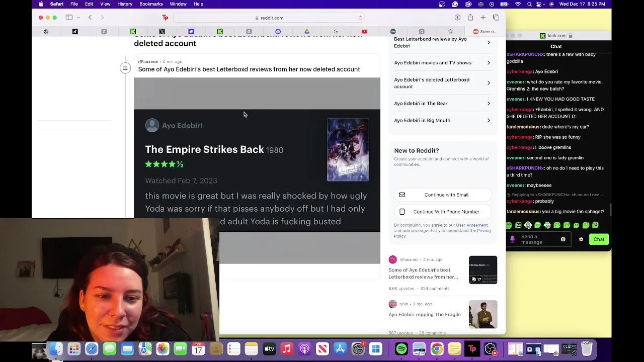Click the green Chat send button

pos(599,239)
